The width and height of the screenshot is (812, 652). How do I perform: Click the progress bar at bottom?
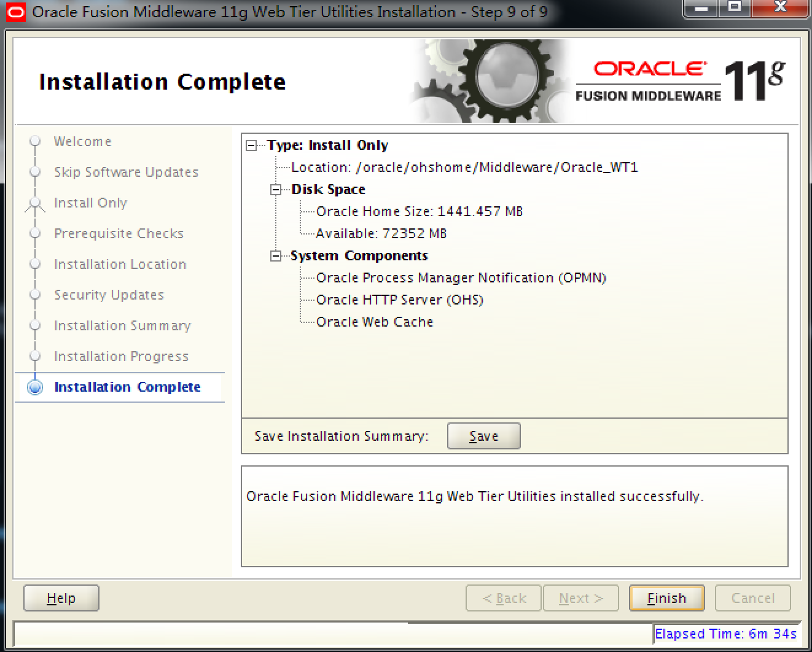coord(334,633)
